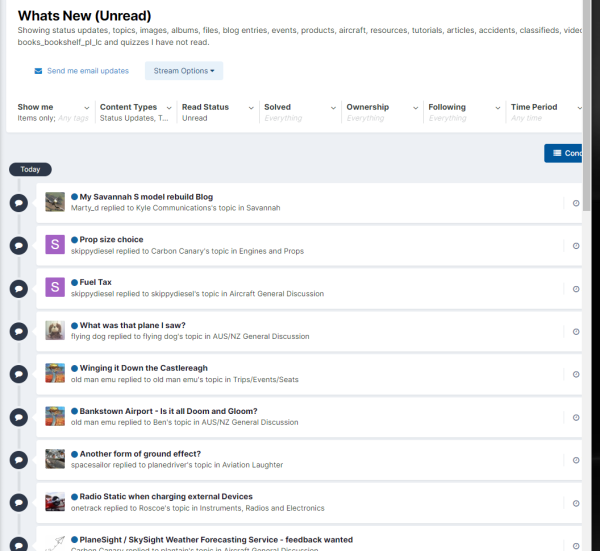
Task: Click the unread blue dot on Fuel Tax
Action: 74,283
